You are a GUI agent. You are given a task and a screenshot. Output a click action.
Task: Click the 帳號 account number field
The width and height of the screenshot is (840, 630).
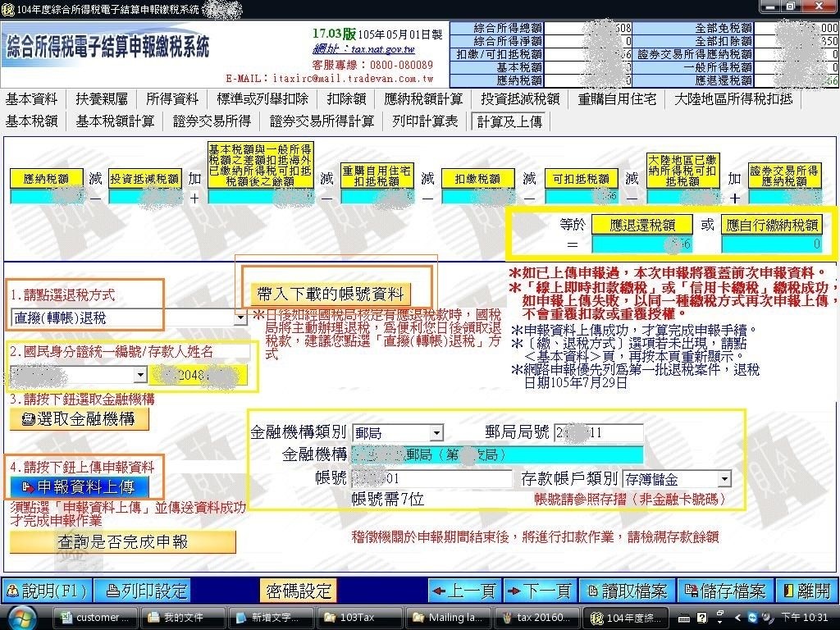(x=431, y=478)
